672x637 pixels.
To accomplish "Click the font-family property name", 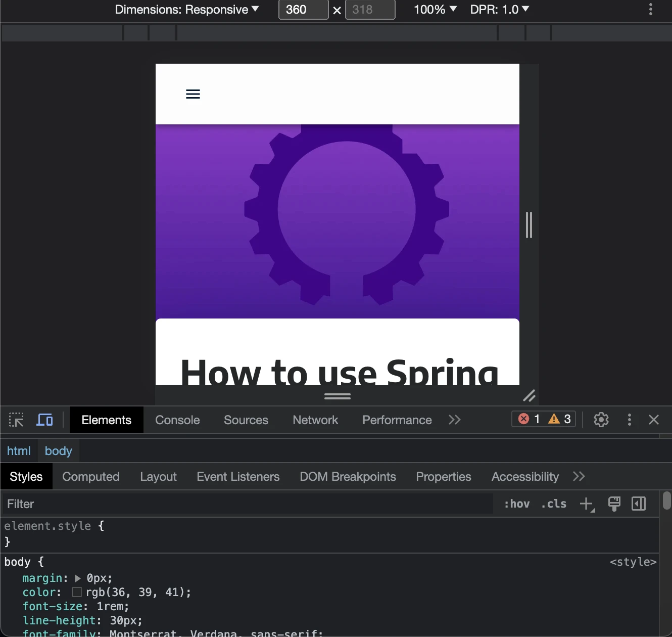I will [x=59, y=633].
